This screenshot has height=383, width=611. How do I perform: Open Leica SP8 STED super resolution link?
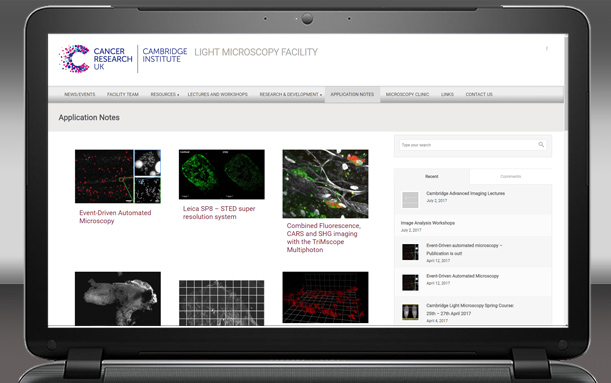[x=219, y=213]
